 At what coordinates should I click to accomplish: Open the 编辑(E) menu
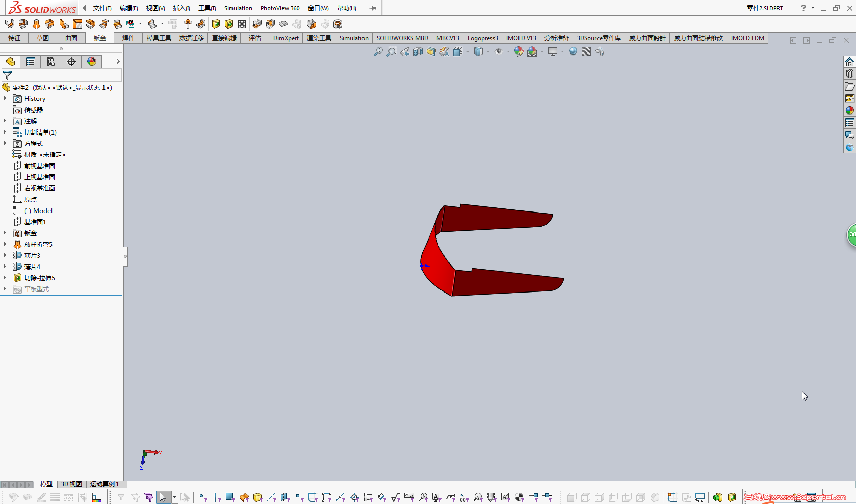129,8
